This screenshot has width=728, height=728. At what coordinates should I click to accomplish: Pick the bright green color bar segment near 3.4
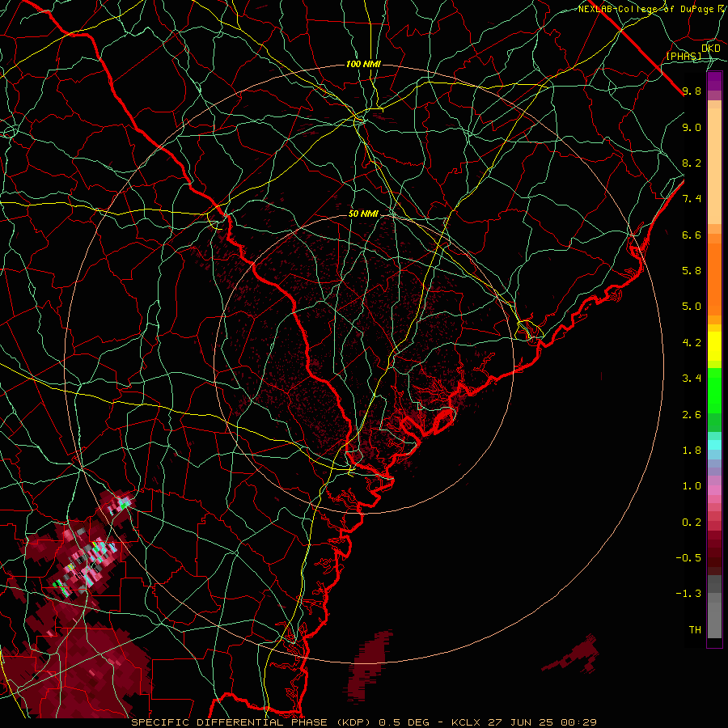coord(714,390)
